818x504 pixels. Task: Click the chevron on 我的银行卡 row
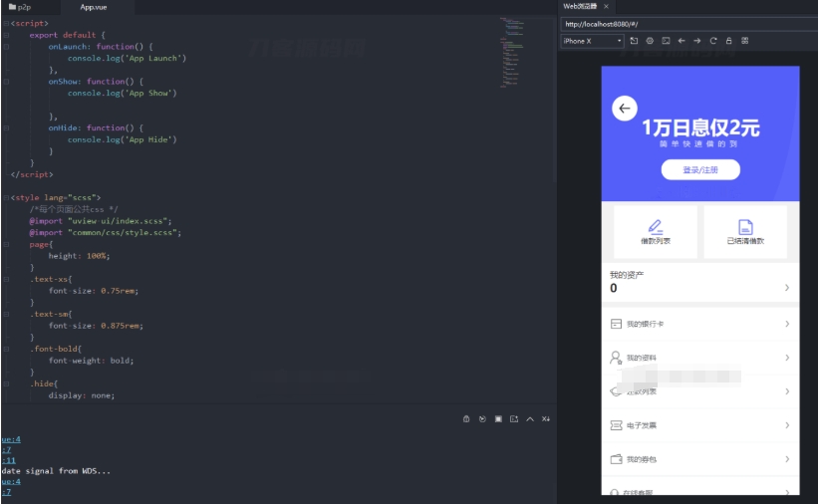pos(787,324)
